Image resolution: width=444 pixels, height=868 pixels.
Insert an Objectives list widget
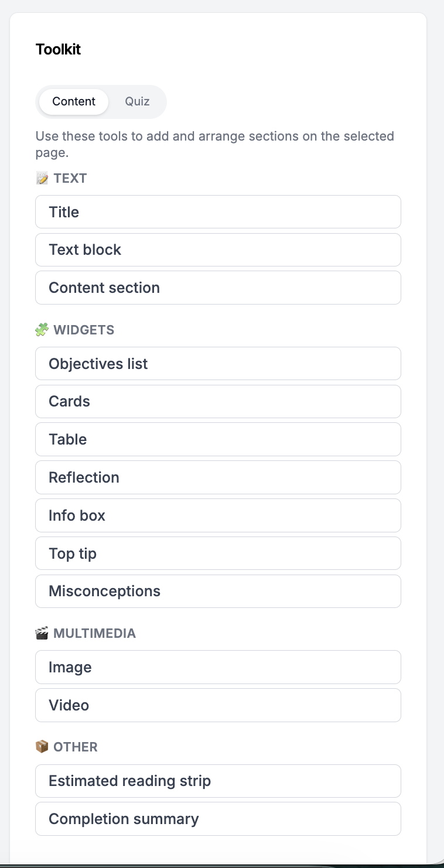[218, 363]
